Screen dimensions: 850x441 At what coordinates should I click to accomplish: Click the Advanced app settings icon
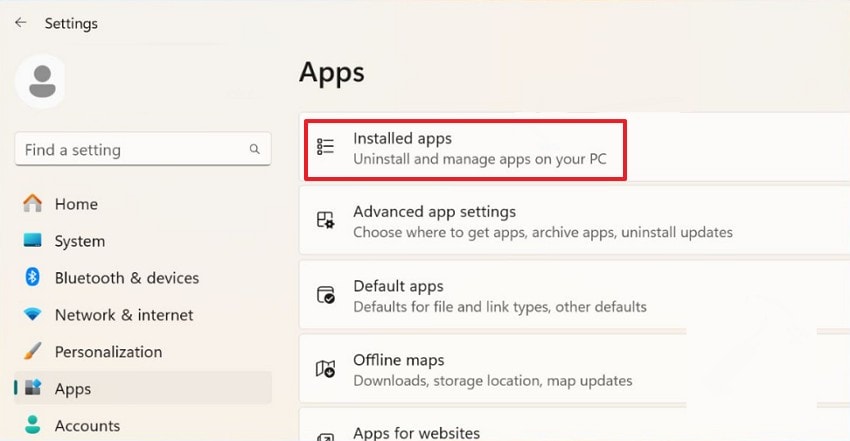325,220
